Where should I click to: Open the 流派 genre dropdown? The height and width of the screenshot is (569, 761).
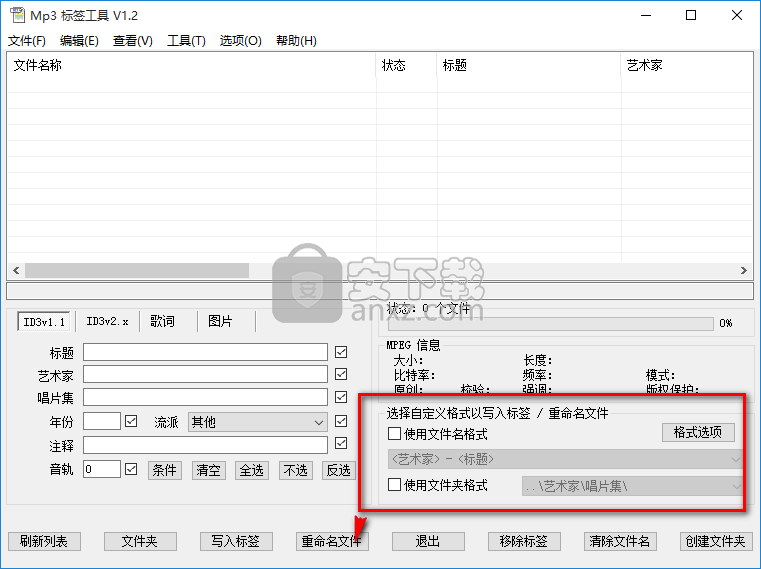coord(258,422)
